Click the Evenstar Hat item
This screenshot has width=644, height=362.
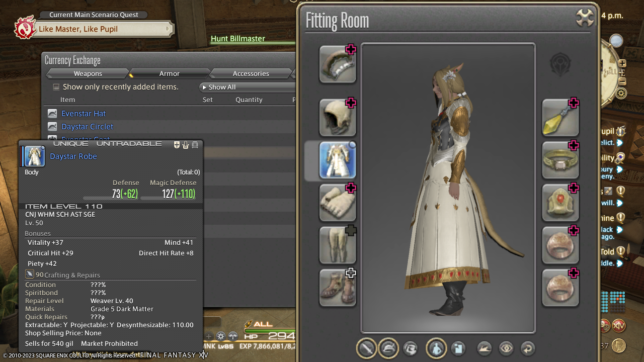point(84,114)
